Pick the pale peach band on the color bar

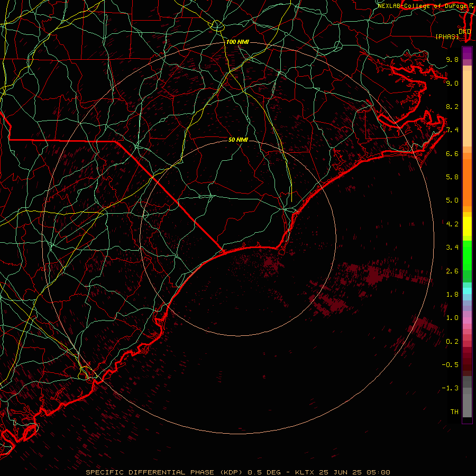pos(467,108)
